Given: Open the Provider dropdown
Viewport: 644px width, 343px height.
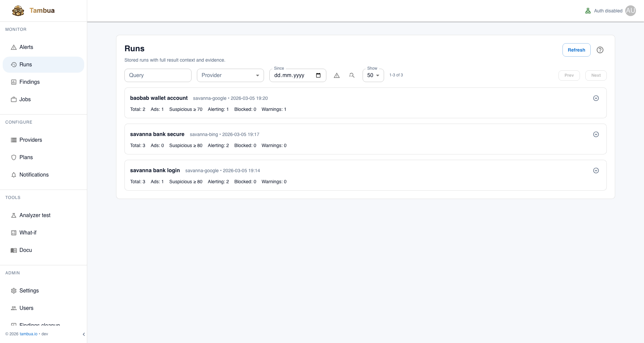Looking at the screenshot, I should 230,75.
